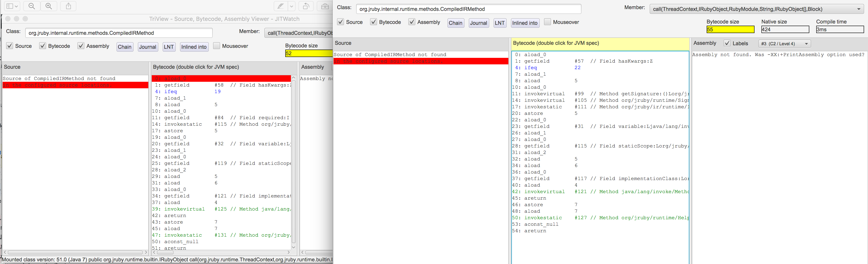This screenshot has width=868, height=264.
Task: Click the rotate icon in toolbar
Action: tap(306, 6)
